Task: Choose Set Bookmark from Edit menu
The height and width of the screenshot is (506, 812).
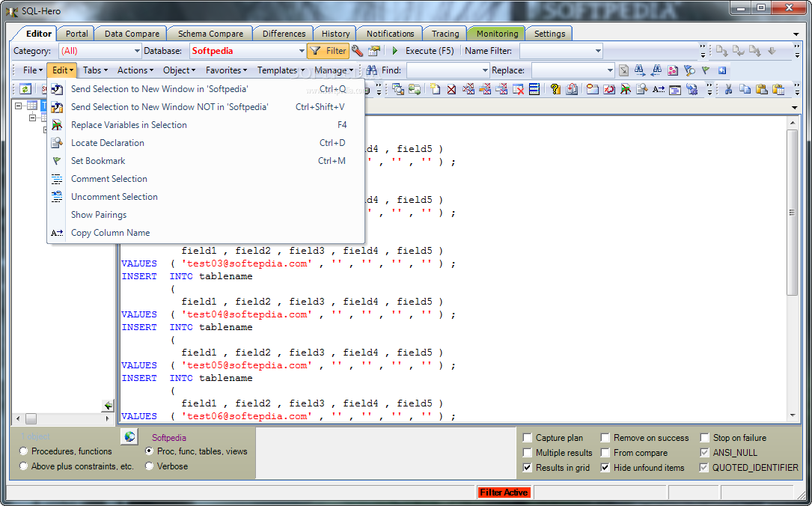Action: click(207, 160)
